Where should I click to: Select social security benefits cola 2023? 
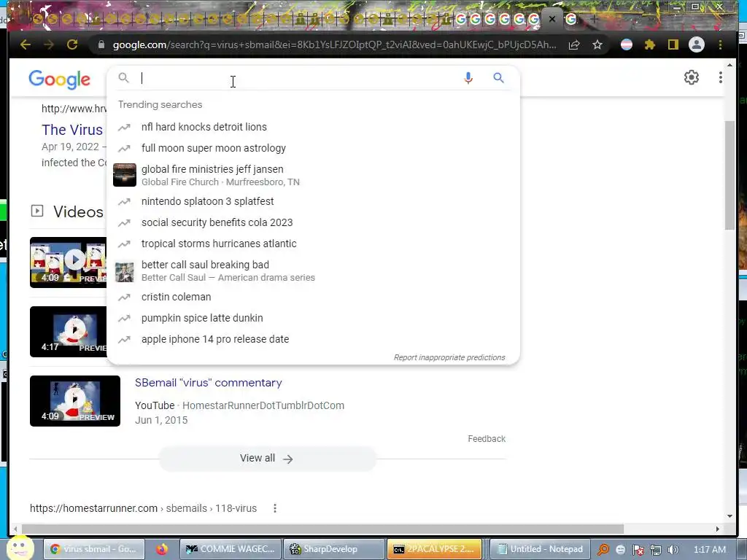click(x=217, y=222)
